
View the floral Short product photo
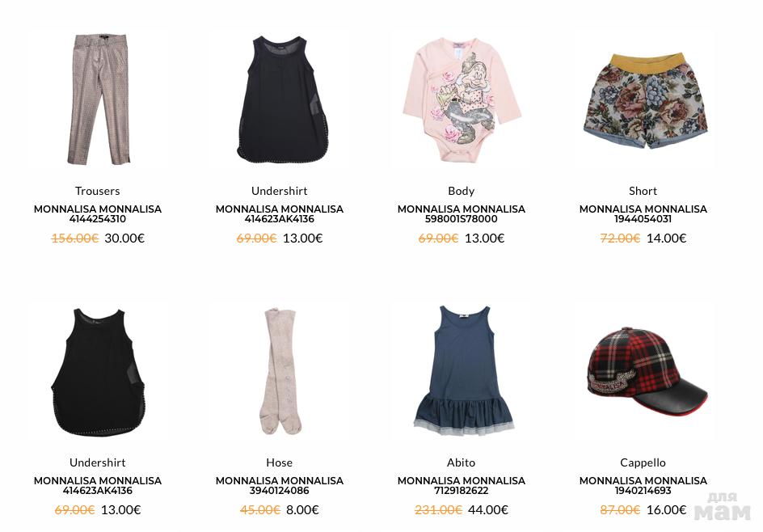pos(643,101)
